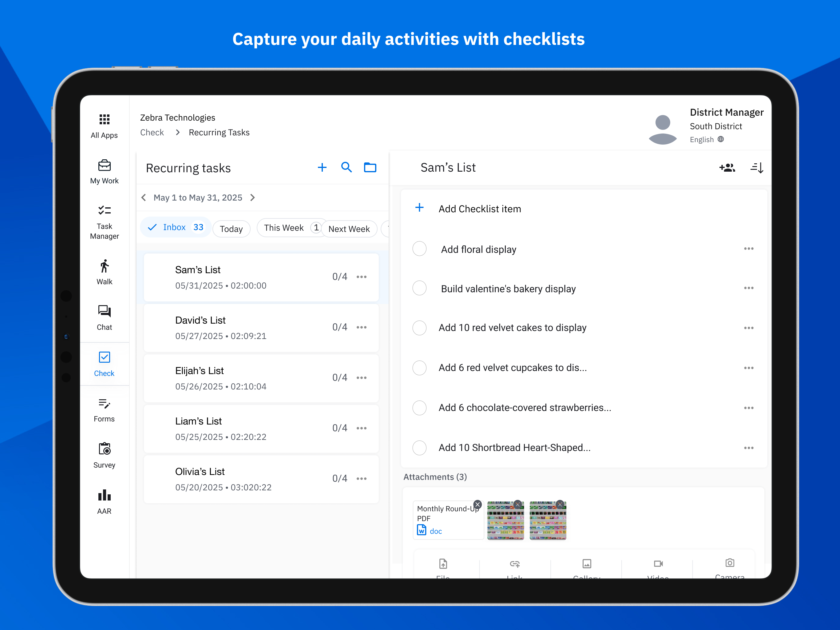Viewport: 840px width, 630px height.
Task: Open the doc link in attachment
Action: (436, 531)
